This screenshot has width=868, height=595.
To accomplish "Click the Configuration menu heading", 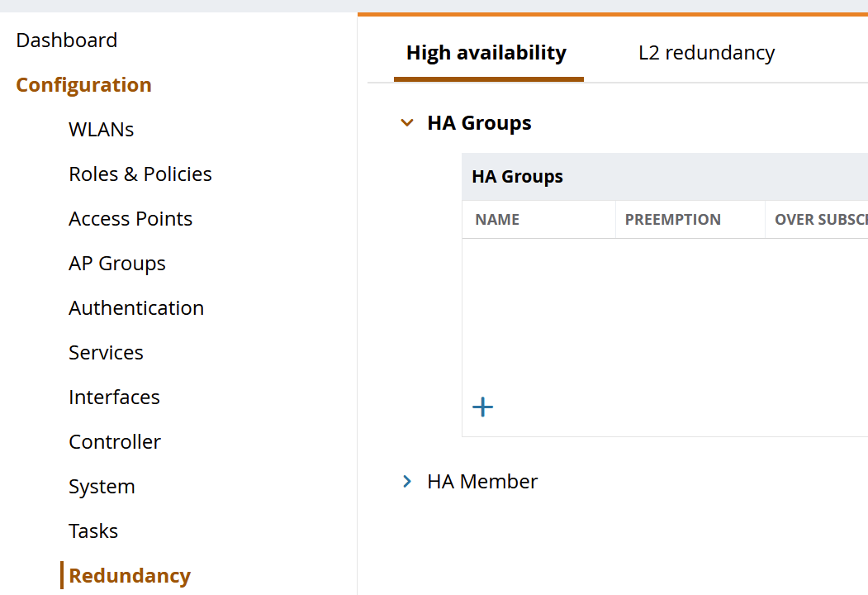I will pos(83,84).
